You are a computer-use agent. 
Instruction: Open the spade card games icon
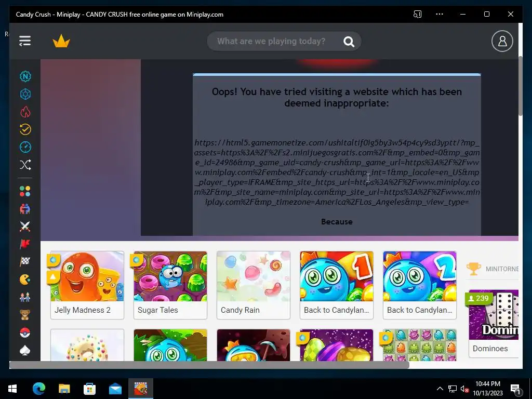[x=25, y=350]
